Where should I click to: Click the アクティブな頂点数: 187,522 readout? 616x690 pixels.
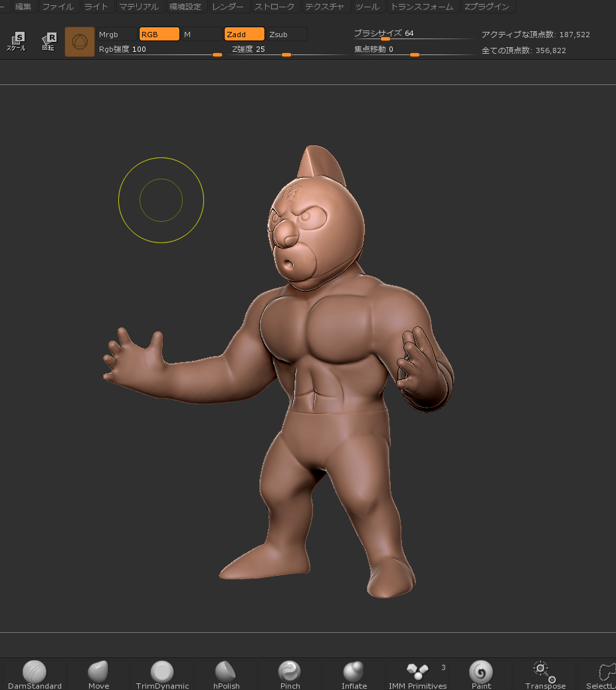click(x=536, y=35)
